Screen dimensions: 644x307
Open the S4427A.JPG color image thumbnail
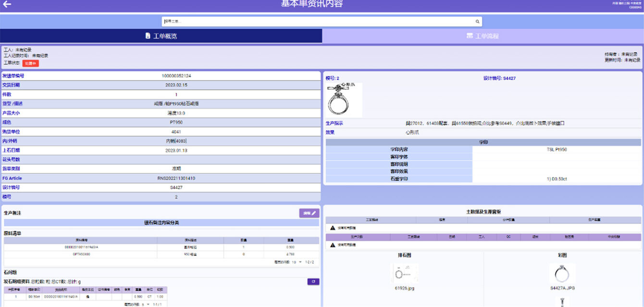click(x=562, y=274)
